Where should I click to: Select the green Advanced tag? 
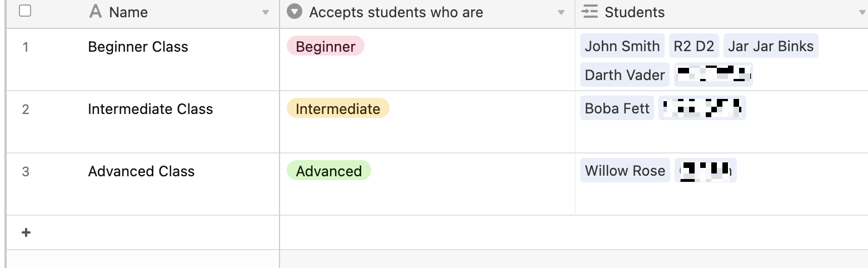[329, 171]
